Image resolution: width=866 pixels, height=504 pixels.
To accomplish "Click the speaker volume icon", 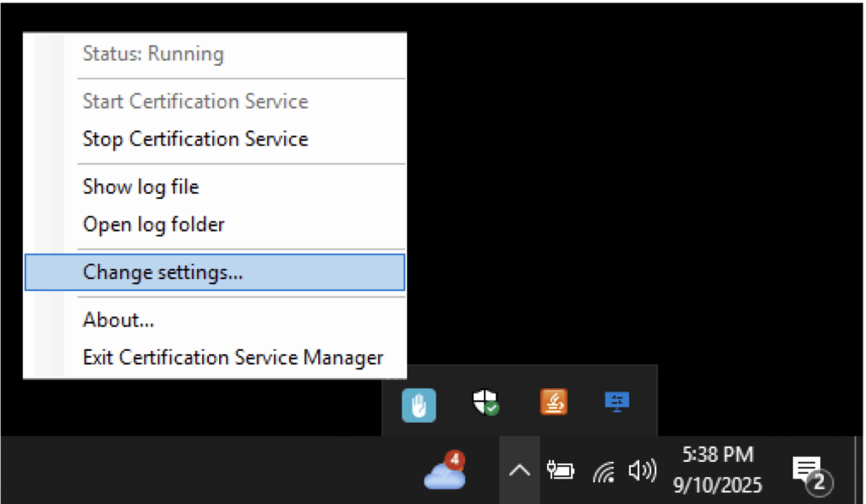I will [642, 471].
